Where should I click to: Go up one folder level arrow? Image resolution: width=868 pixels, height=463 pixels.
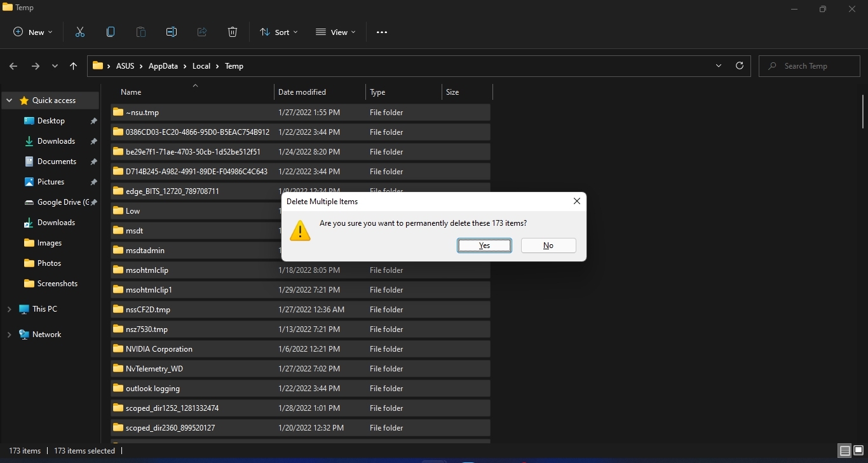coord(74,66)
